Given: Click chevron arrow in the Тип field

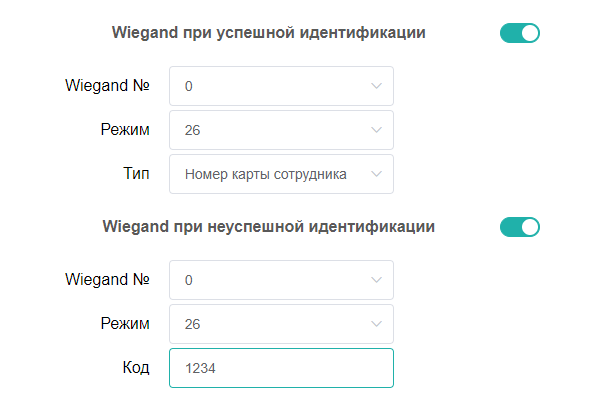Looking at the screenshot, I should pos(376,174).
